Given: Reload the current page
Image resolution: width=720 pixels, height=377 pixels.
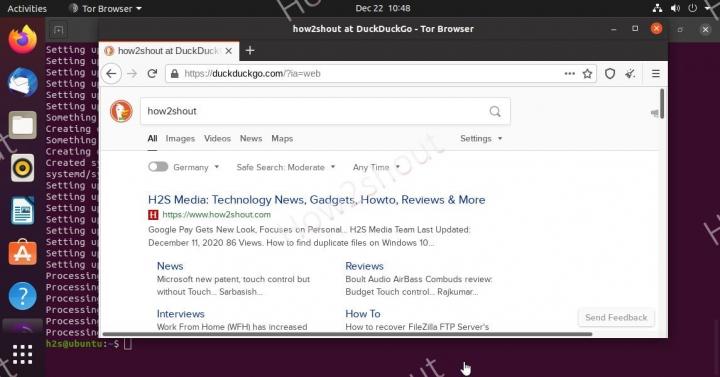Looking at the screenshot, I should (x=152, y=73).
